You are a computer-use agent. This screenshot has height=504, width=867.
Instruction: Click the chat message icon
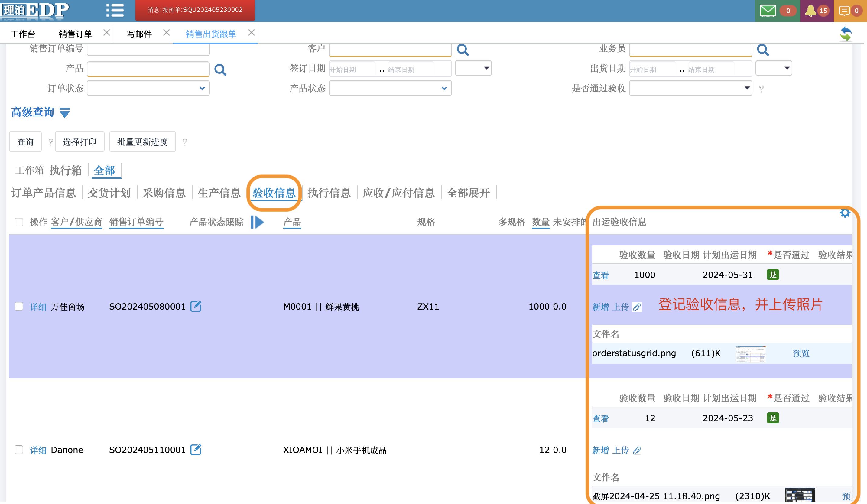[844, 11]
